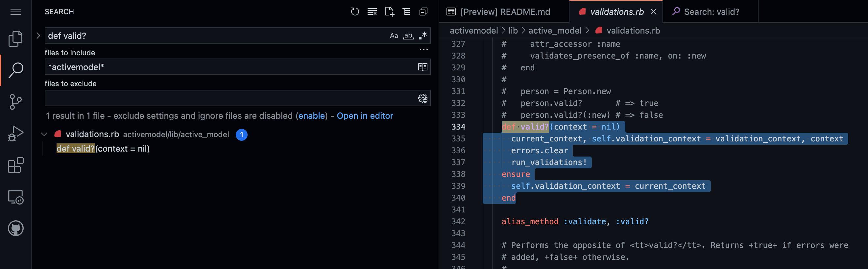Click activemodel in the breadcrumb

point(474,31)
